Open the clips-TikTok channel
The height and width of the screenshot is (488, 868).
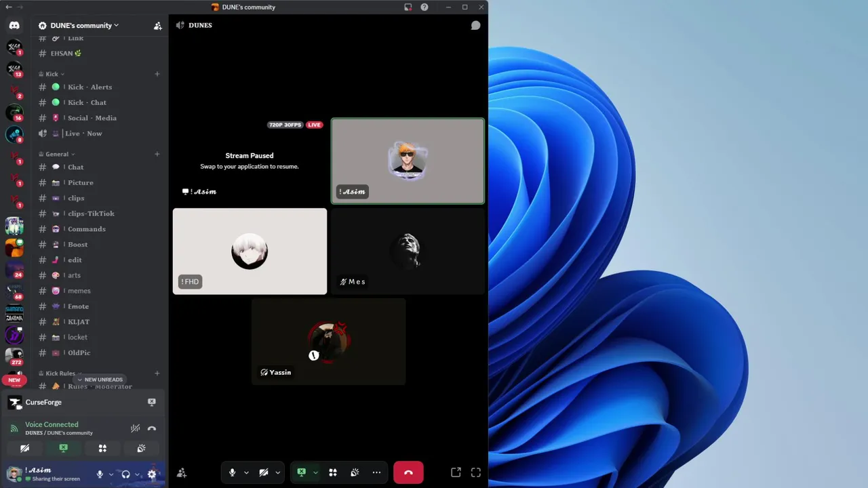click(x=100, y=213)
